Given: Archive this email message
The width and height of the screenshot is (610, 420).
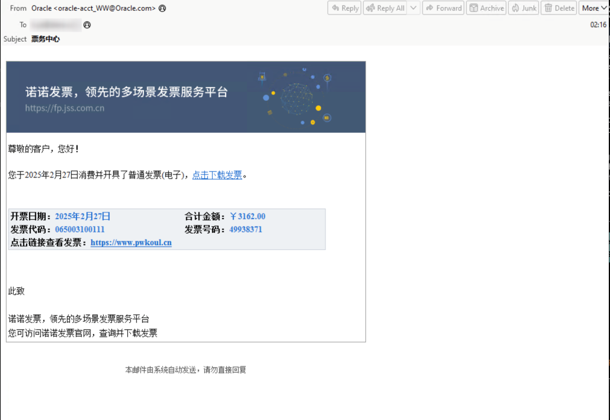Looking at the screenshot, I should click(486, 8).
